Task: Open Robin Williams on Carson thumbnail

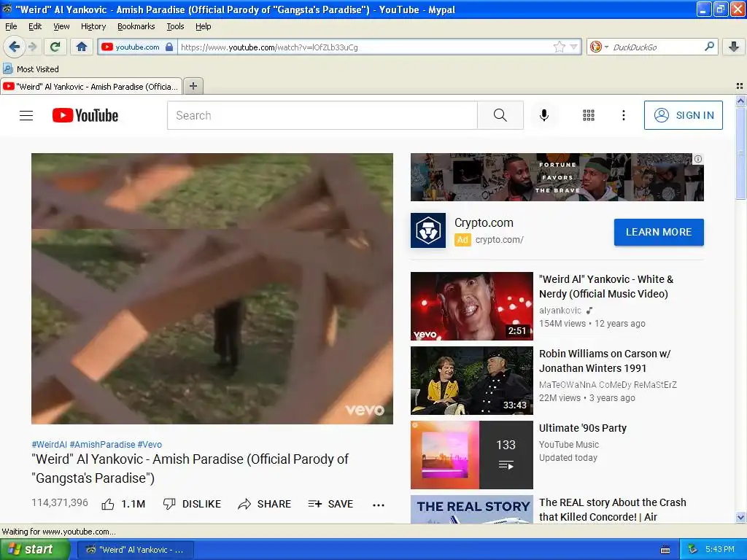Action: [472, 381]
